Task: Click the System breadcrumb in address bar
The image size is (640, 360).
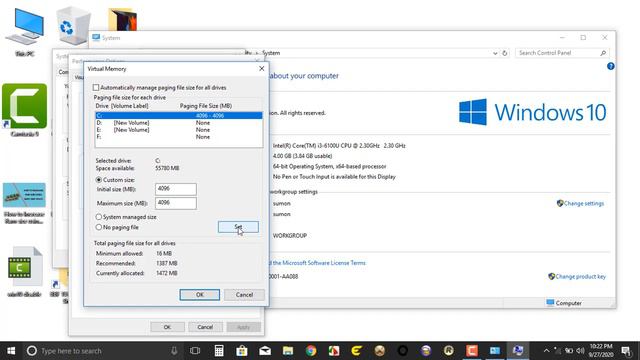Action: 271,53
